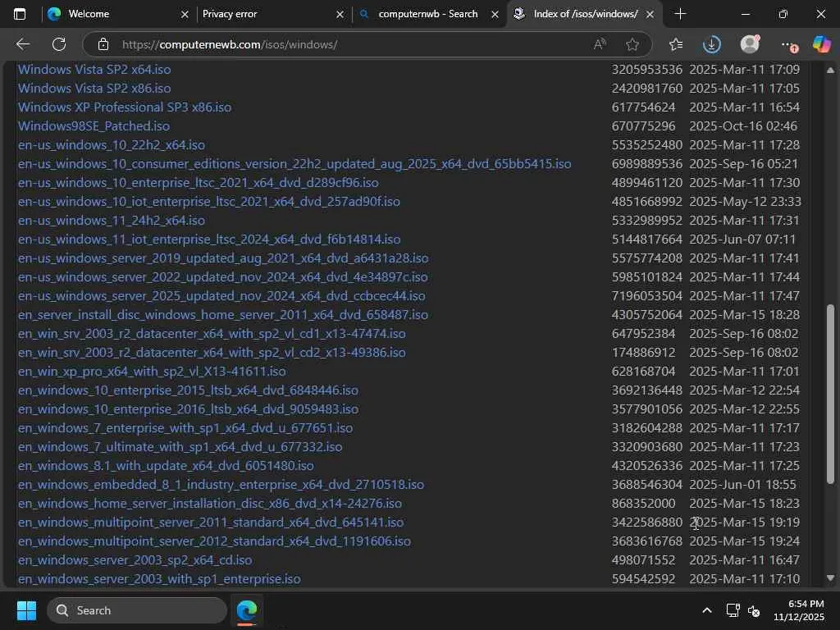Open en_windows_server_2003_with_sp1_enterprise.iso link
Viewport: 840px width, 630px height.
159,578
